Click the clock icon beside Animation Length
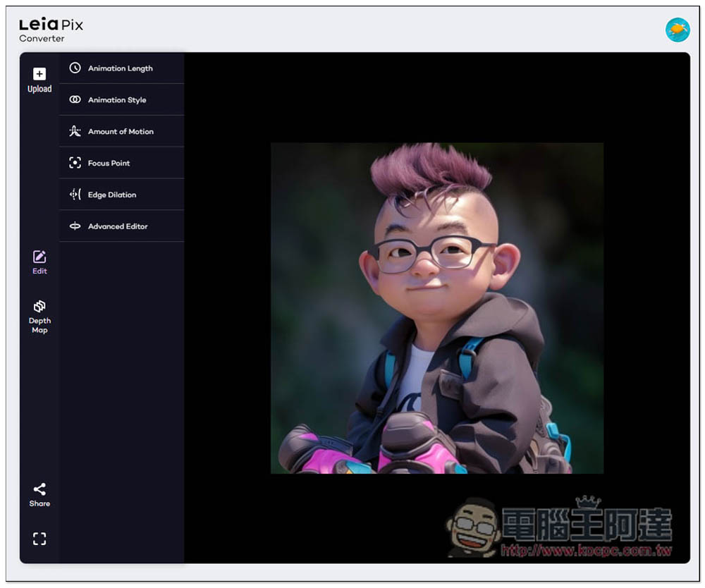Image resolution: width=705 pixels, height=588 pixels. click(75, 68)
